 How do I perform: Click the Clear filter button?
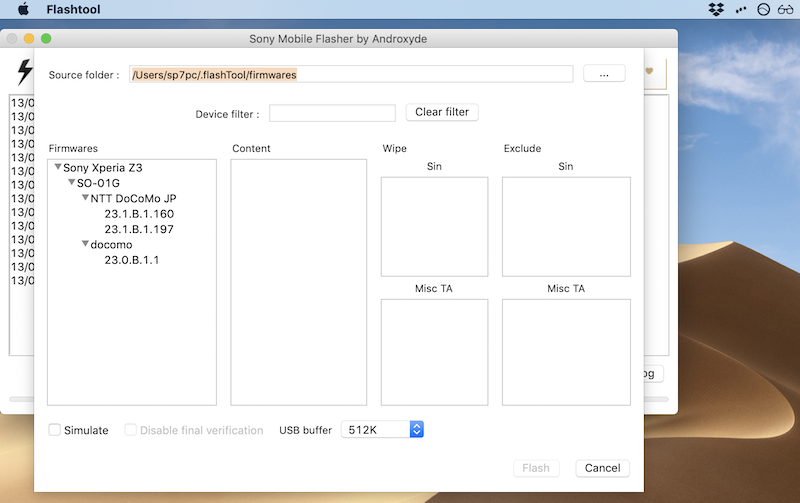(x=442, y=112)
